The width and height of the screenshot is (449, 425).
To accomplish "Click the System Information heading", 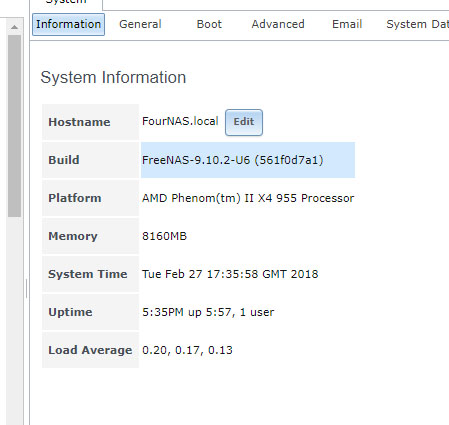I will click(x=113, y=77).
